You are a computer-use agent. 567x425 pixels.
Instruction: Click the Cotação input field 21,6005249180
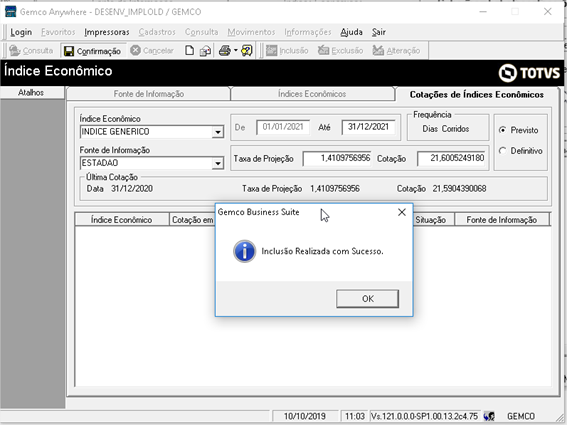451,158
